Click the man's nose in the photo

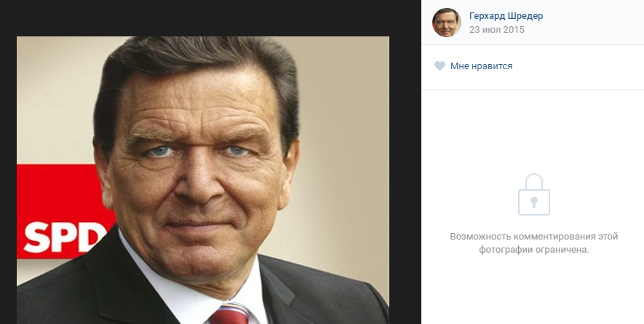tap(193, 182)
